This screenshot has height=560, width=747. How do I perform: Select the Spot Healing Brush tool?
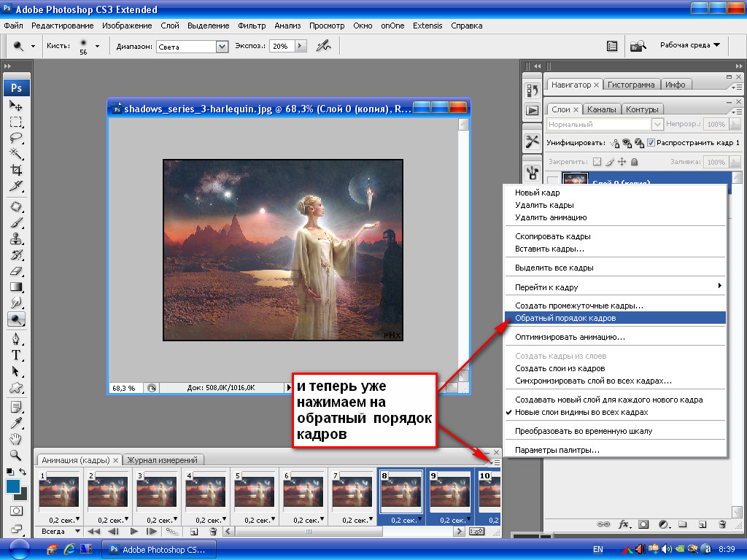(x=16, y=206)
